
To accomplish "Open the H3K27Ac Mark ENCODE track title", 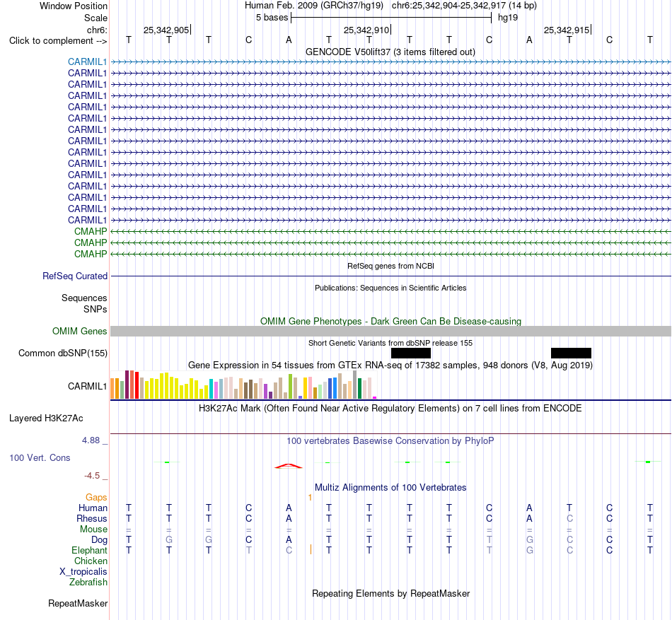I will pos(390,409).
